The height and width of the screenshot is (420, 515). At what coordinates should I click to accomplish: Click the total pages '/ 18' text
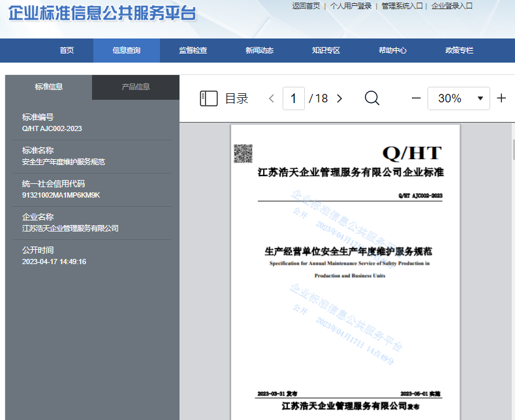[x=319, y=98]
